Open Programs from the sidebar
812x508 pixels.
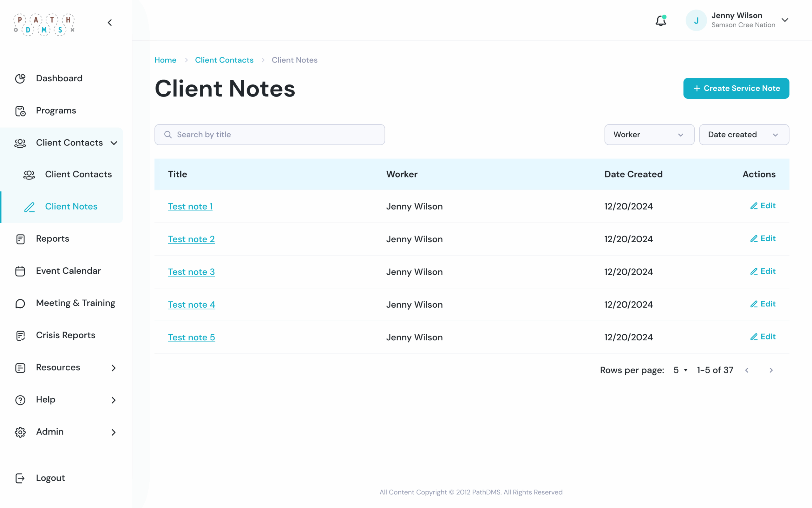pos(56,110)
